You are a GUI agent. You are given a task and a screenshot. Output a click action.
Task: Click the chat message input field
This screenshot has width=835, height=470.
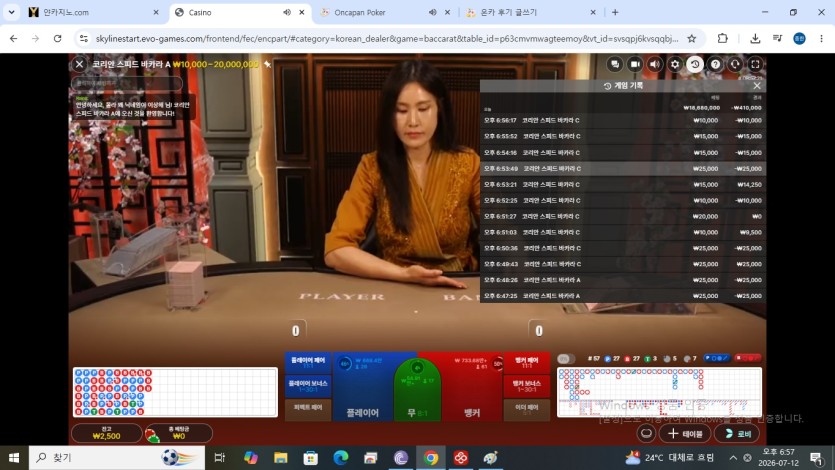[127, 83]
